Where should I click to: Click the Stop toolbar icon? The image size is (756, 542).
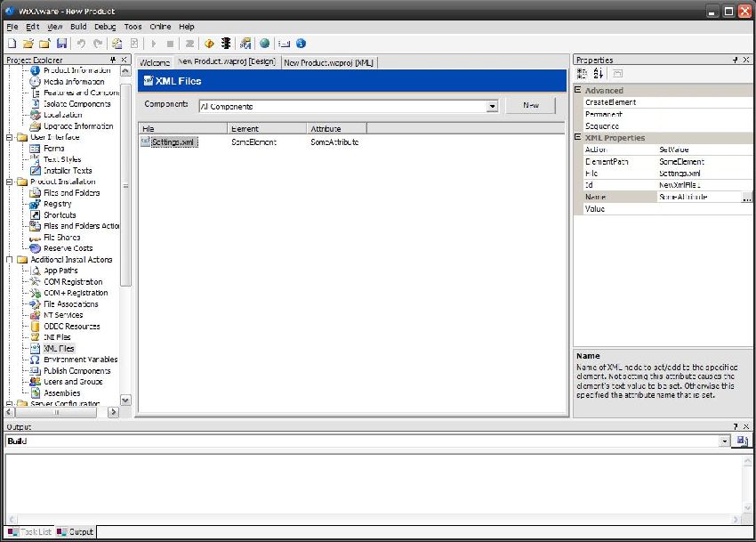[x=170, y=44]
